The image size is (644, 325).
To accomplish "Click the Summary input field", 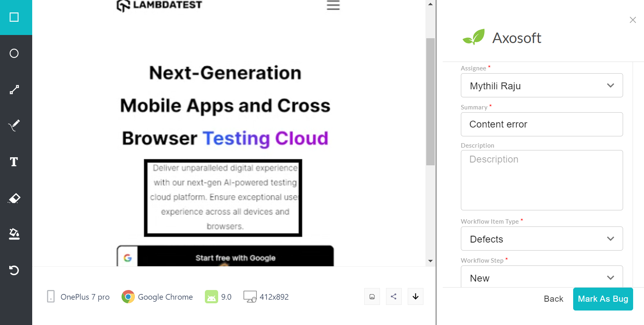I will (541, 124).
